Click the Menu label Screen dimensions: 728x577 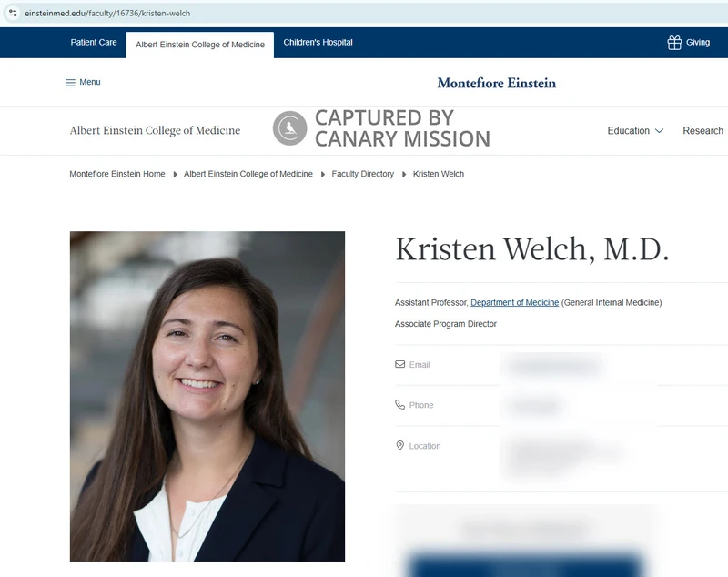point(90,82)
